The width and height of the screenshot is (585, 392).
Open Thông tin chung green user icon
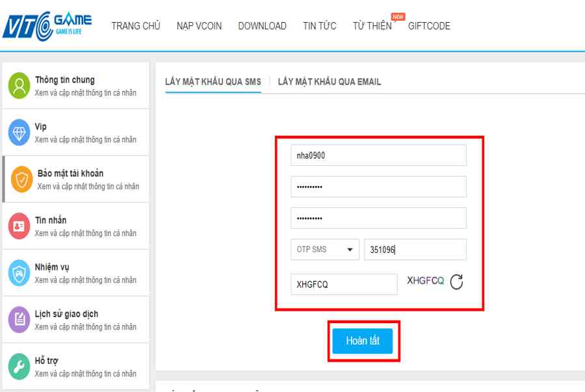19,86
